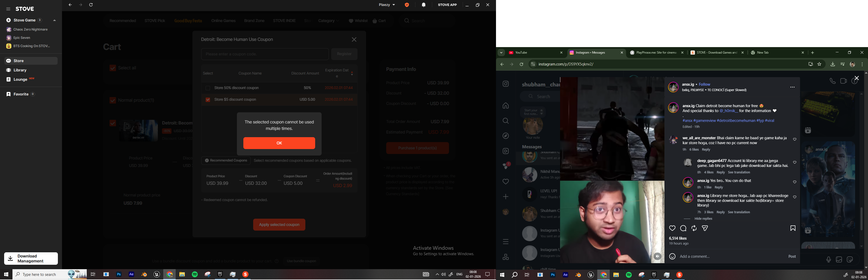Open Chrome tab search dropdown arrow
This screenshot has width=868, height=280.
(x=501, y=53)
